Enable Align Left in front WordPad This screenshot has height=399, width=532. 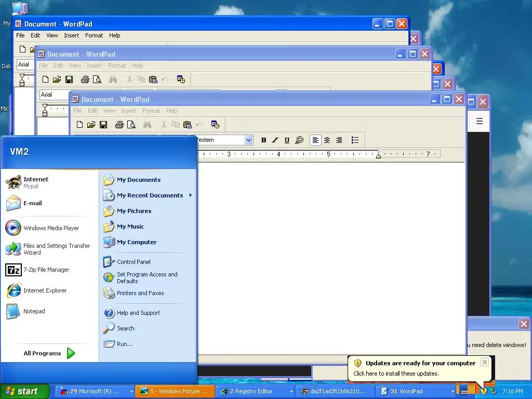point(315,140)
